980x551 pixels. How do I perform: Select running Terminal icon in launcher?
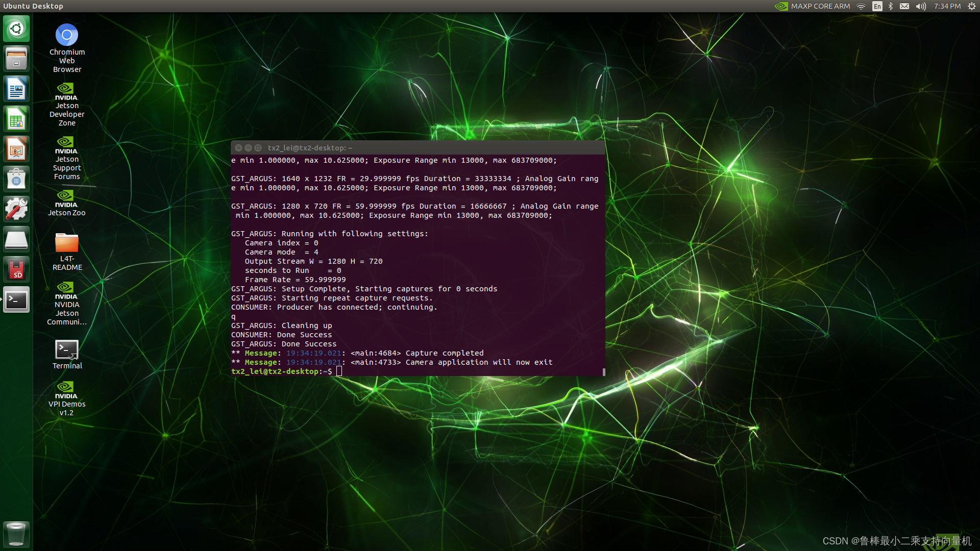(16, 299)
